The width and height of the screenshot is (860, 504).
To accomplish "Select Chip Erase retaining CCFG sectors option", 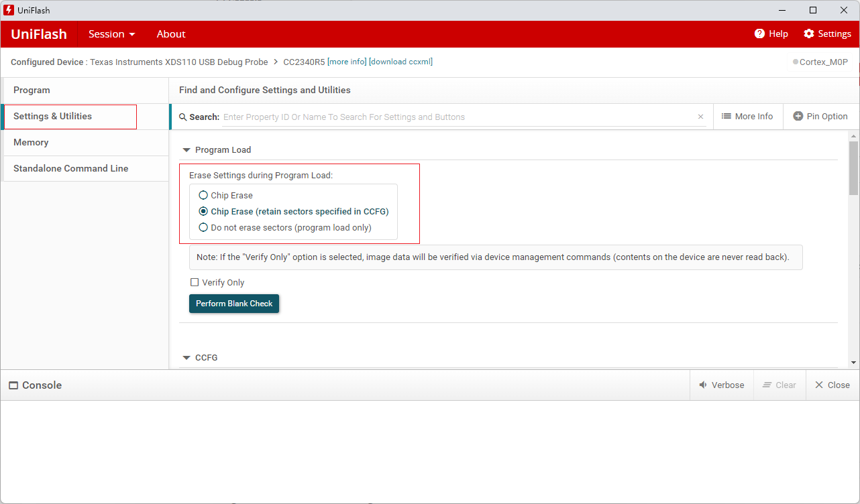I will click(x=203, y=211).
